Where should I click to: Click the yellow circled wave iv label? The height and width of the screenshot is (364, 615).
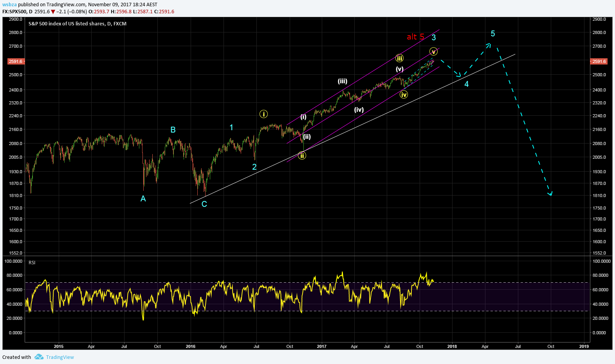[404, 95]
